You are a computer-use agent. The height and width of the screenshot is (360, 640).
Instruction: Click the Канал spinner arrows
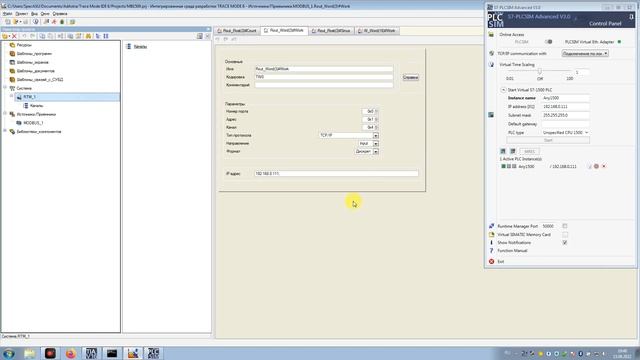coord(376,127)
